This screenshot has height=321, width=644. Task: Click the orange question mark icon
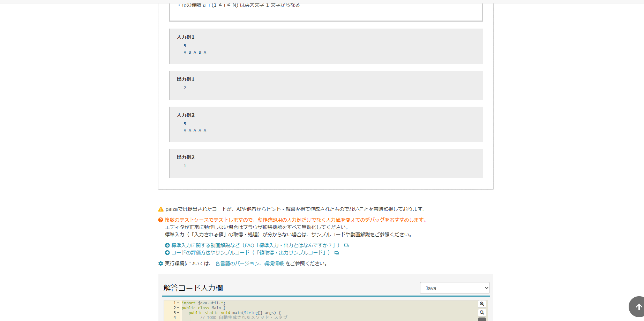[x=161, y=220]
